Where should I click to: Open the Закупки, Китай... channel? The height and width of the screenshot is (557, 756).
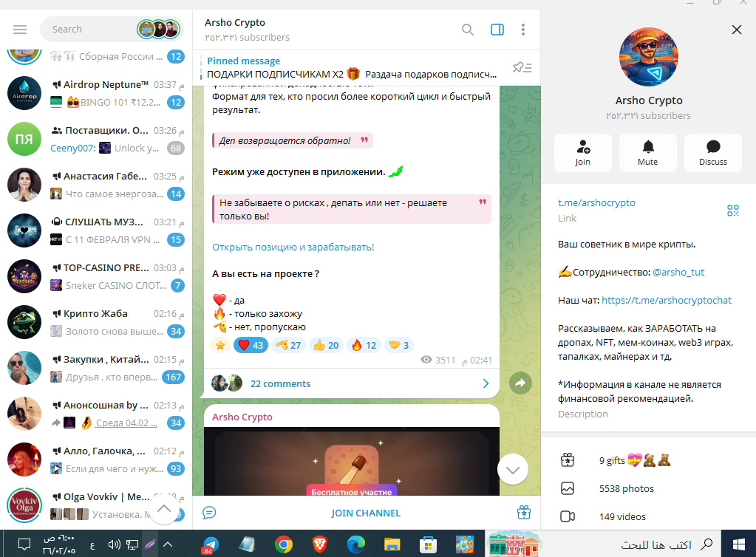pyautogui.click(x=96, y=368)
